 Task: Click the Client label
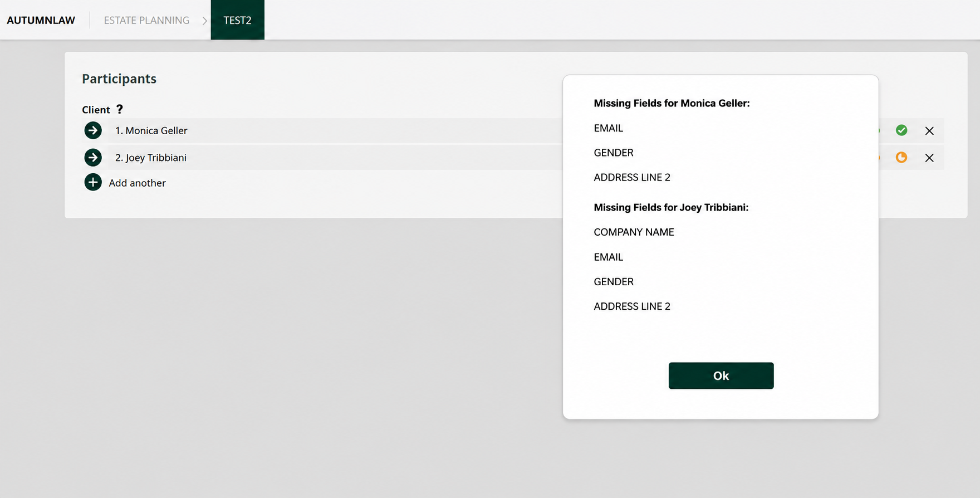(x=96, y=110)
